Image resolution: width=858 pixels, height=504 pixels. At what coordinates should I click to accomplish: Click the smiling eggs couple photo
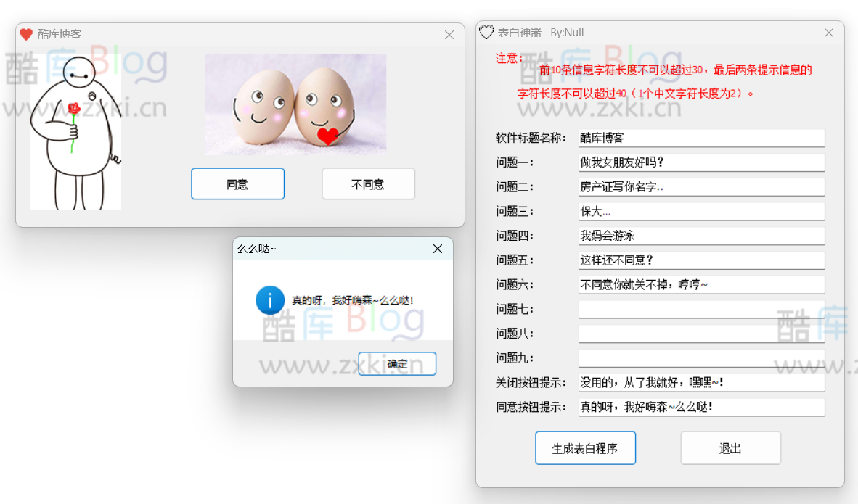point(295,105)
